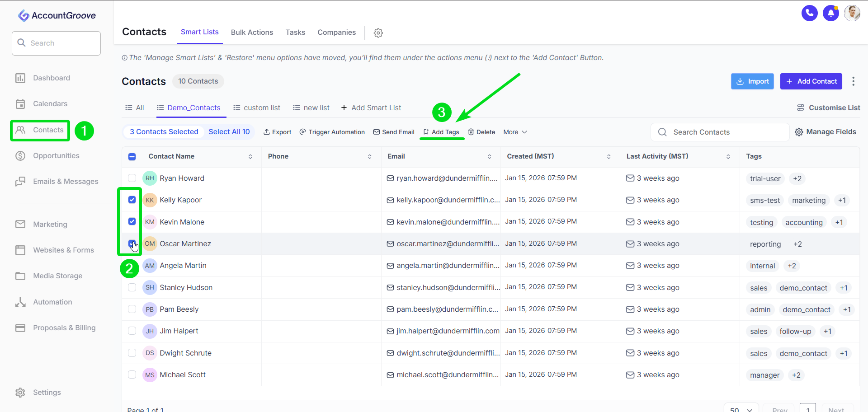Open Emails & Messages section
868x412 pixels.
[57, 182]
